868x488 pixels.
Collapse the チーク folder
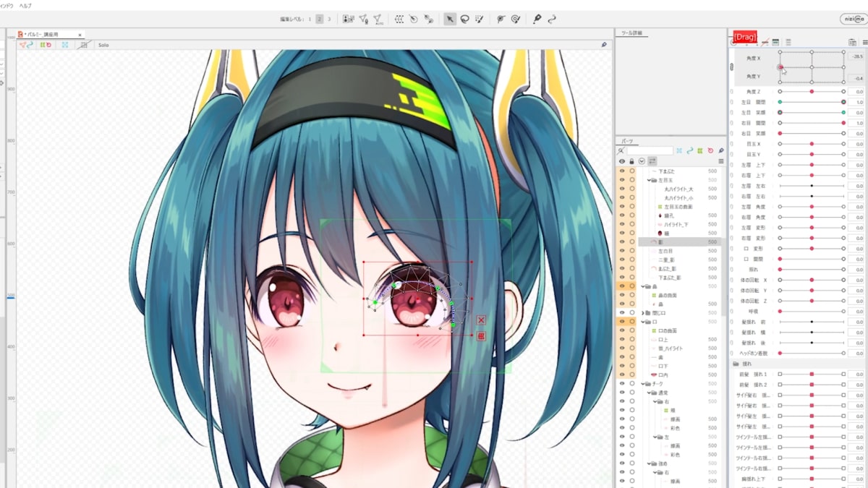pyautogui.click(x=644, y=384)
